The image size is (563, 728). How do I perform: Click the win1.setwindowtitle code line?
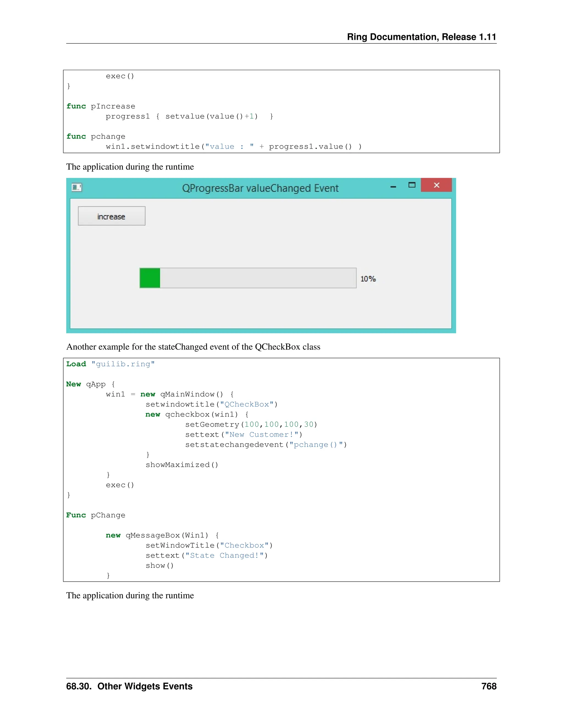233,147
